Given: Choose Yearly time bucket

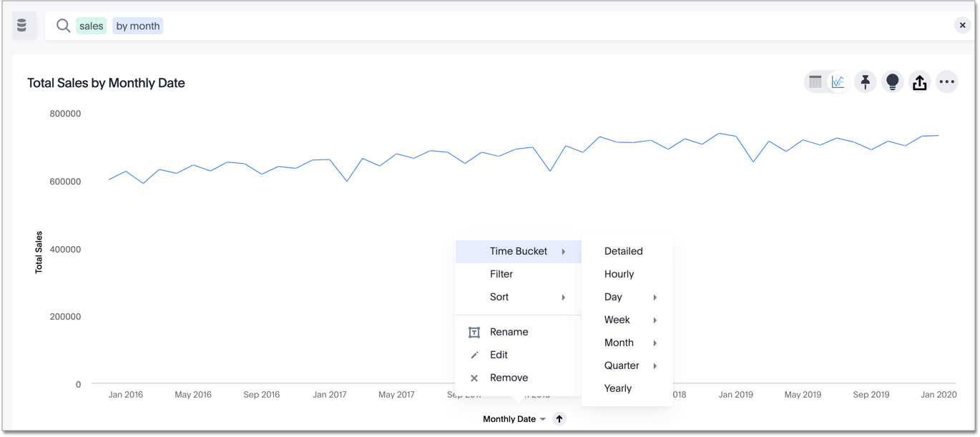Looking at the screenshot, I should [618, 388].
